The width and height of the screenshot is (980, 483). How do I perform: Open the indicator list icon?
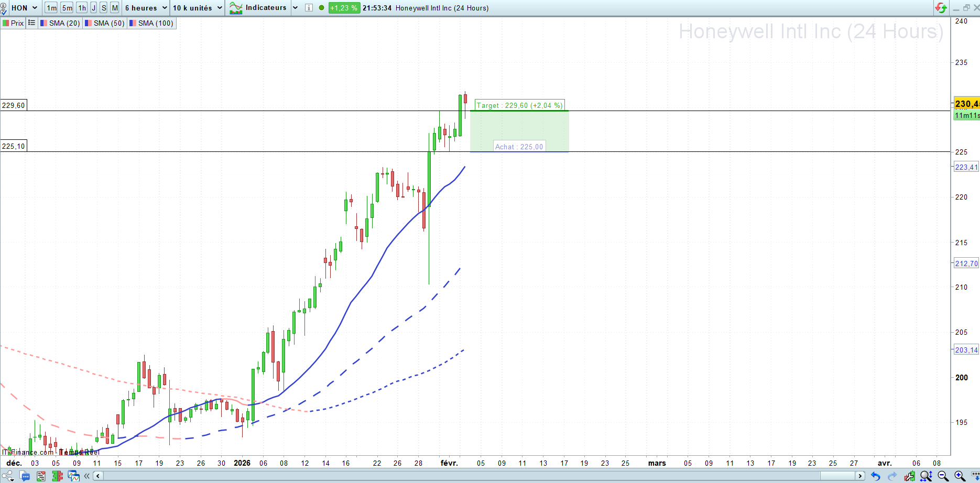[32, 23]
